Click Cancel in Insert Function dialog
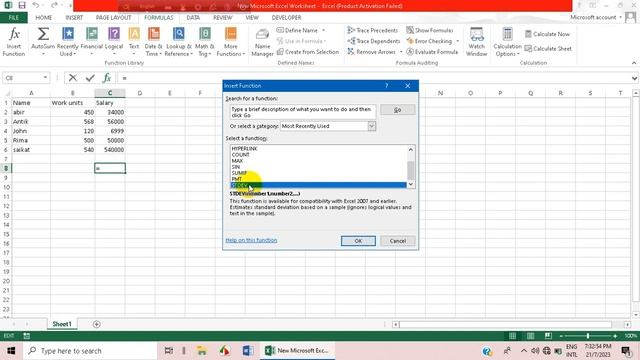 click(x=398, y=241)
